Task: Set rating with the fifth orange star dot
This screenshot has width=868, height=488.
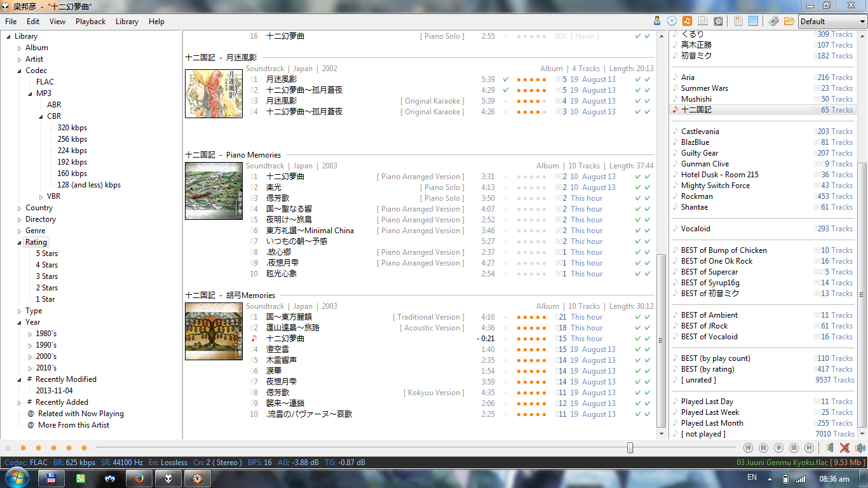Action: 84,448
